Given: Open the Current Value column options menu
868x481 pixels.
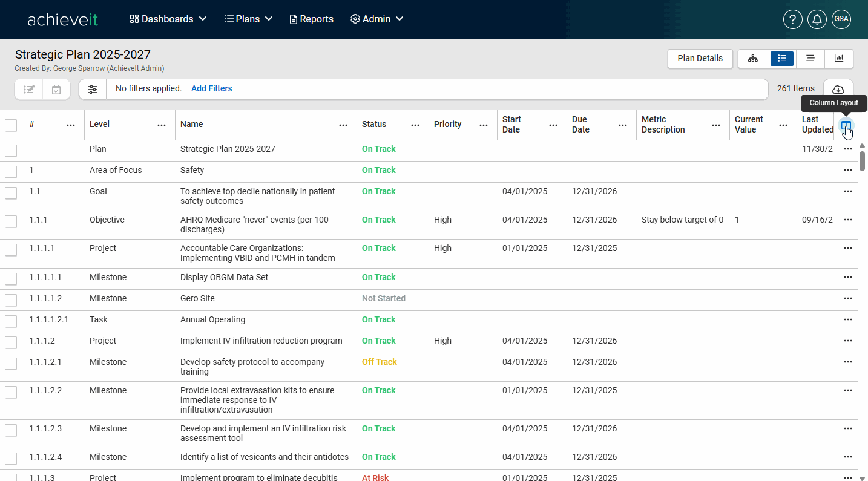Looking at the screenshot, I should click(784, 125).
